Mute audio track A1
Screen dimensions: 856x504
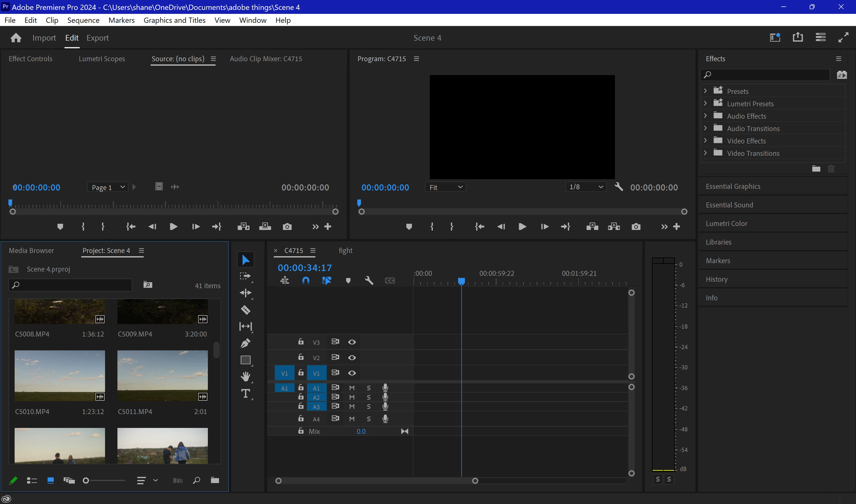[x=352, y=388]
